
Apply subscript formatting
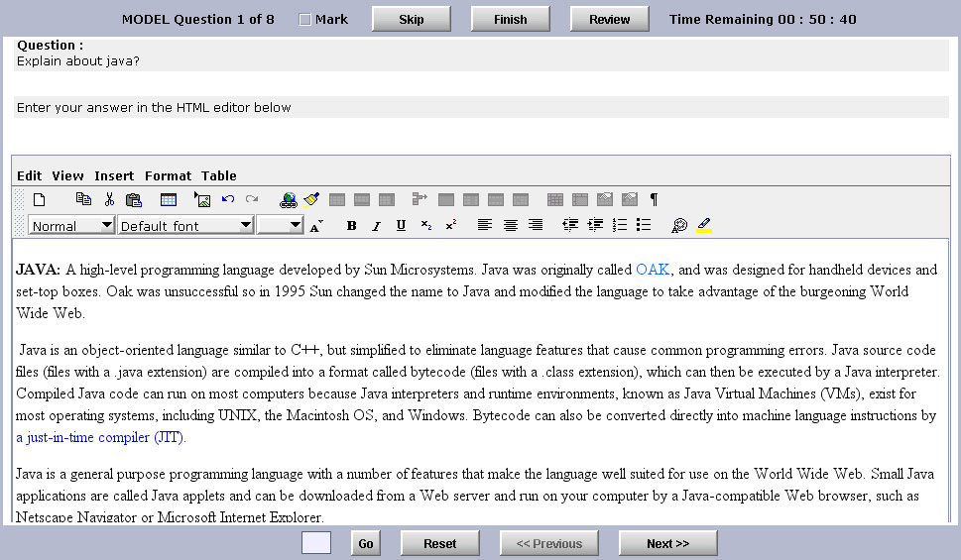426,225
